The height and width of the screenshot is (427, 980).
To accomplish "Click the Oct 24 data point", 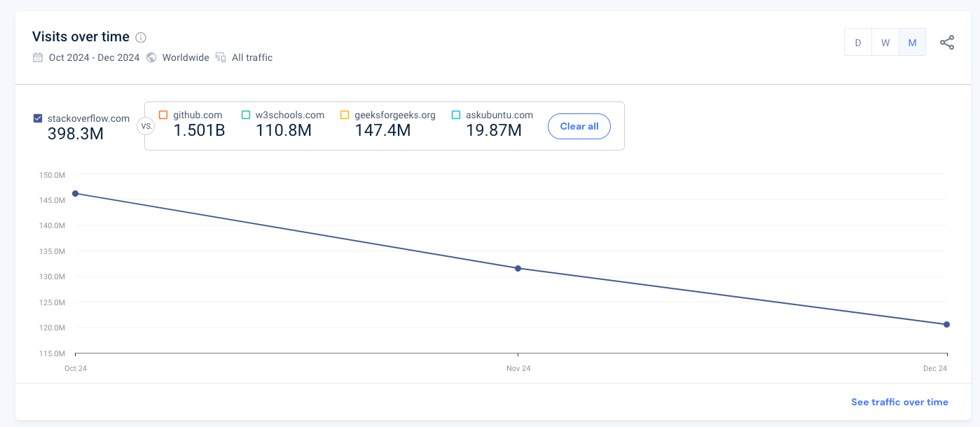I will tap(75, 194).
